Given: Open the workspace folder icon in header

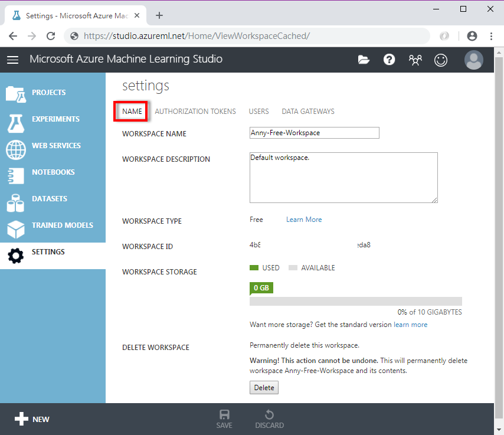Looking at the screenshot, I should 364,60.
